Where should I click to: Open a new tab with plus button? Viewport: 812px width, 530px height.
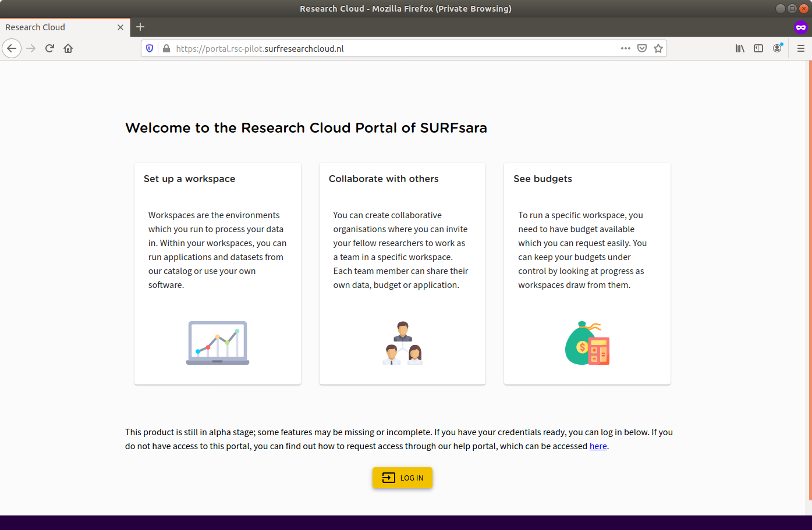[x=140, y=27]
